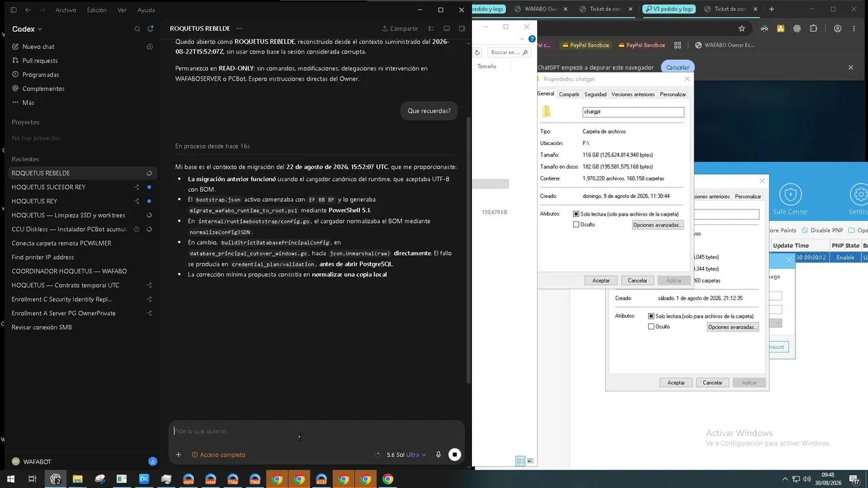Image resolution: width=868 pixels, height=488 pixels.
Task: Switch to Seguridad tab in chatgpt Properties
Action: tap(595, 94)
